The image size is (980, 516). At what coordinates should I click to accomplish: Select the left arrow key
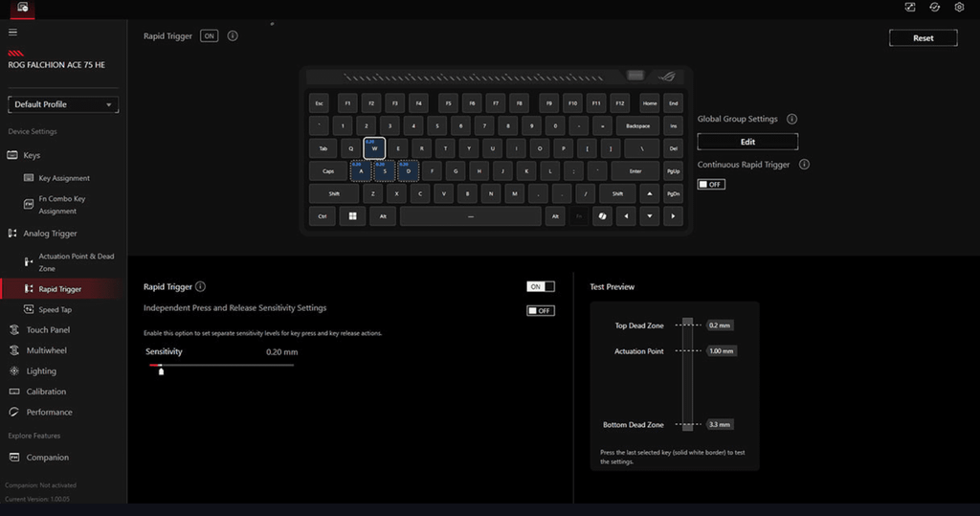(x=626, y=216)
